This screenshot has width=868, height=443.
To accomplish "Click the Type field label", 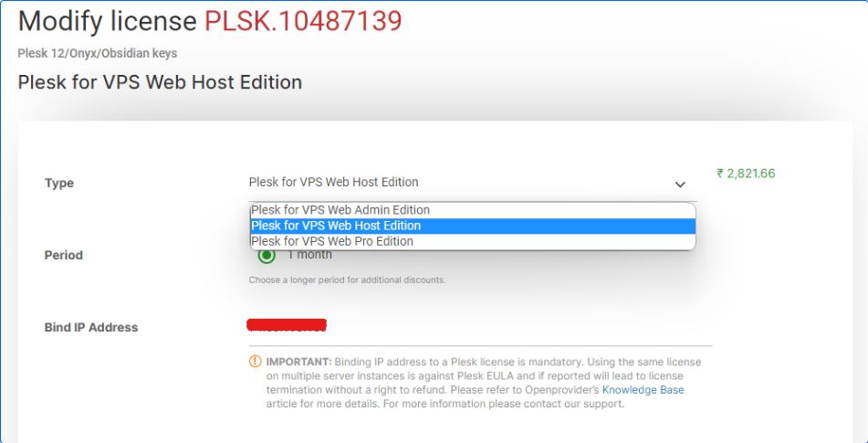I will [59, 184].
